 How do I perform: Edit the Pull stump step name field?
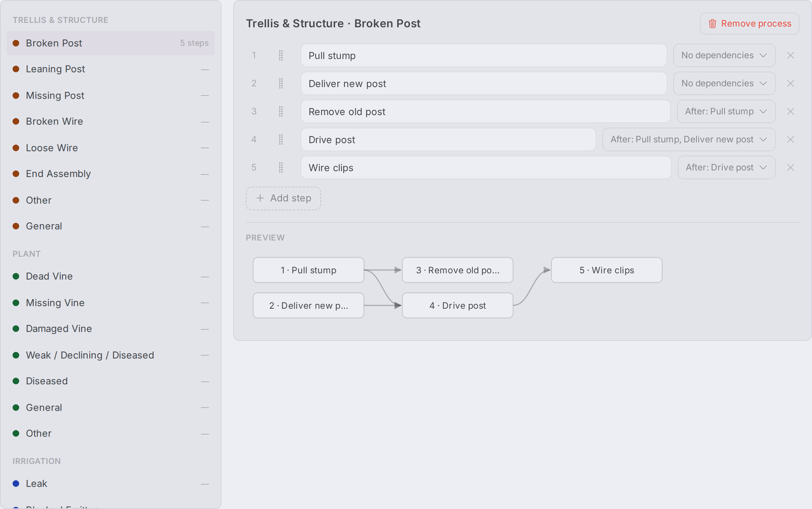[x=484, y=55]
